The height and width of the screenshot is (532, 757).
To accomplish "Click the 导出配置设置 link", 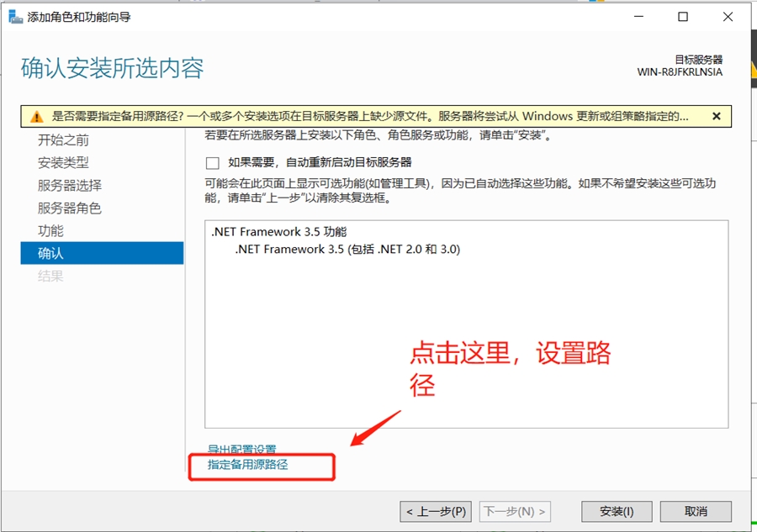I will (242, 450).
